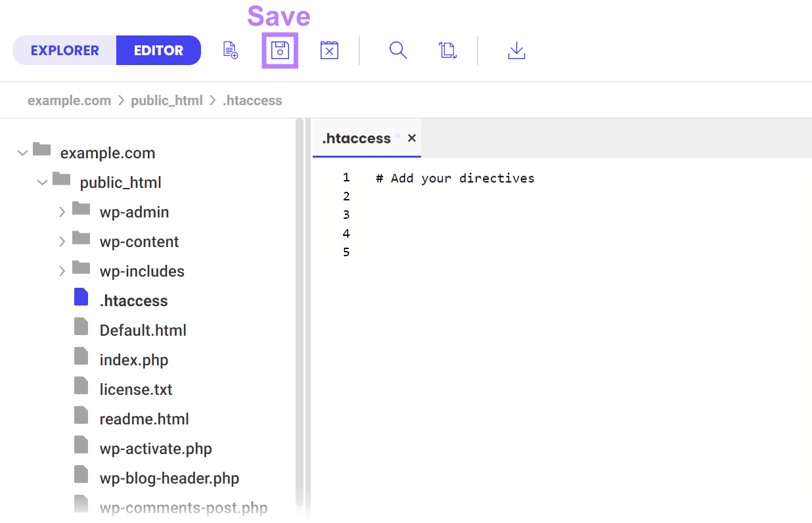Viewport: 812px width, 523px height.
Task: Switch to the EXPLORER view
Action: 64,50
